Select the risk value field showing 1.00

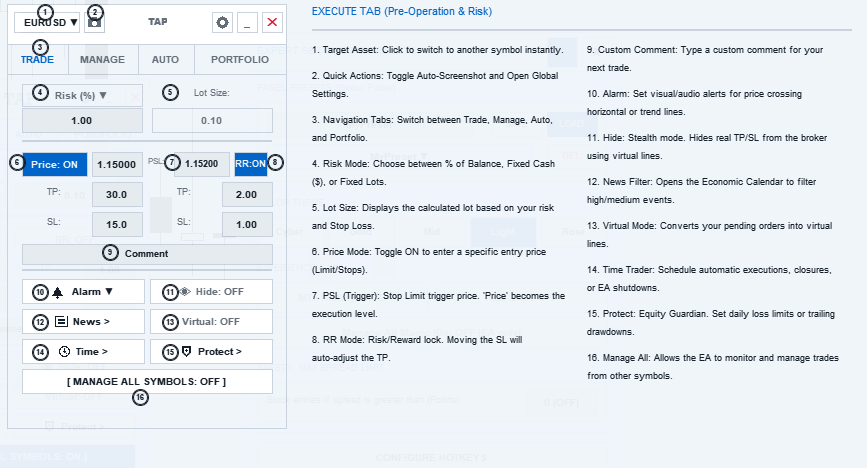(x=82, y=121)
